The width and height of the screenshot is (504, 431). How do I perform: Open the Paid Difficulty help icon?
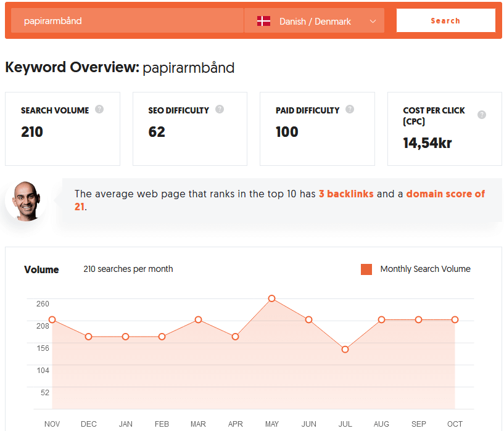[x=349, y=109]
